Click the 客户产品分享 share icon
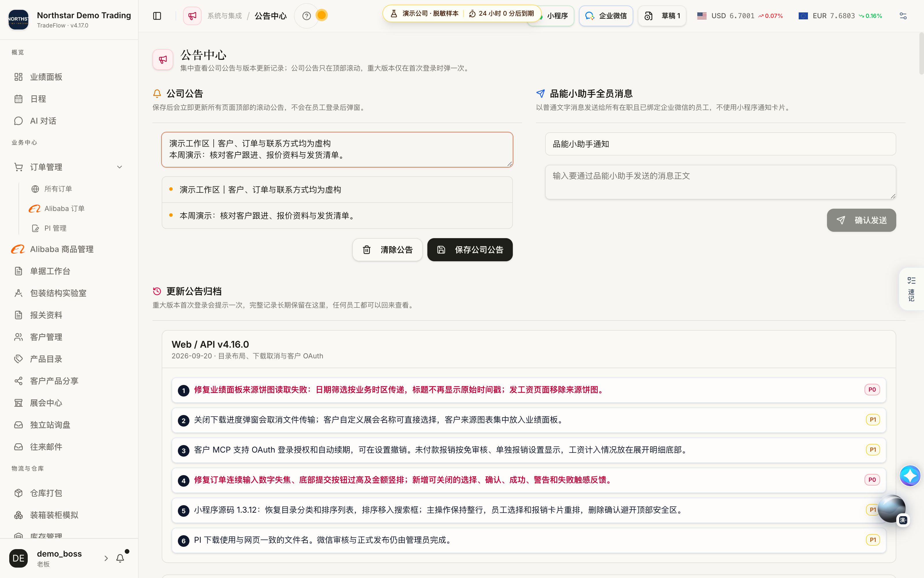The height and width of the screenshot is (578, 924). click(x=18, y=381)
